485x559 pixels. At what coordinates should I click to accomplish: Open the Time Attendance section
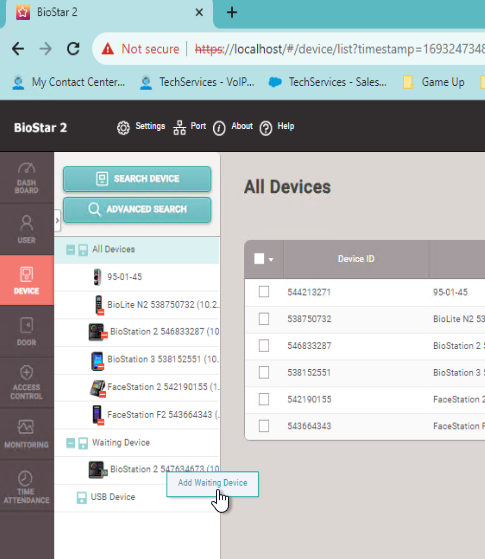(x=27, y=486)
